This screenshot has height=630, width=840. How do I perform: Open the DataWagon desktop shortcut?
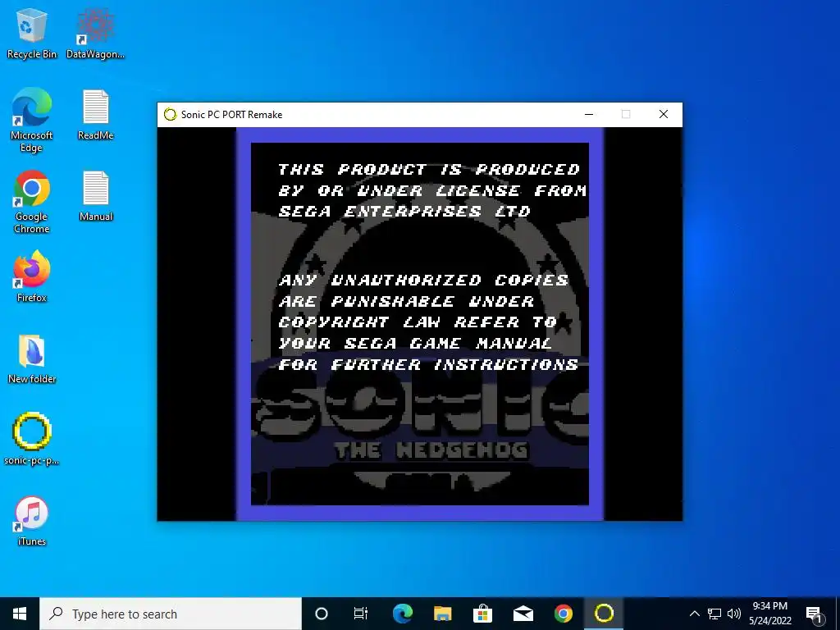[95, 33]
